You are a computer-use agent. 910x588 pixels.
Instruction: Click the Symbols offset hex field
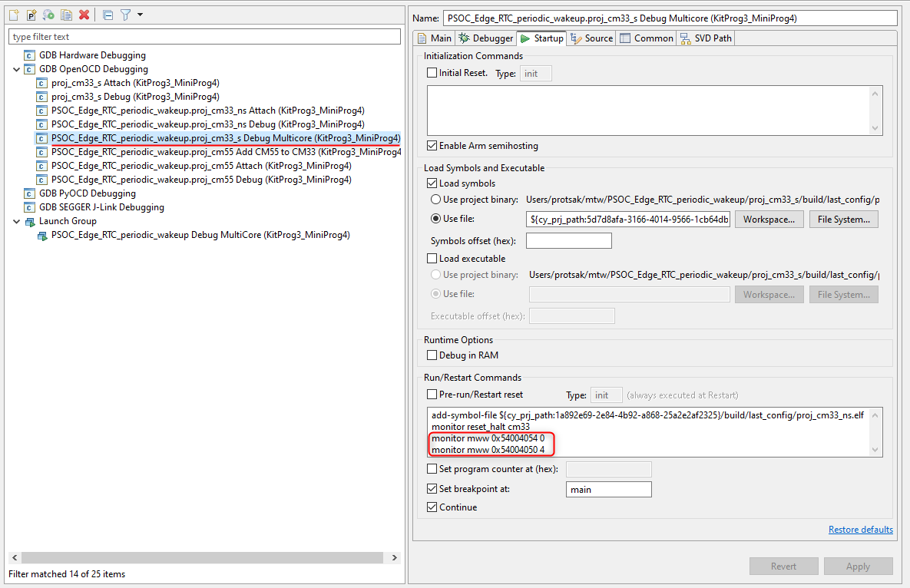[568, 241]
